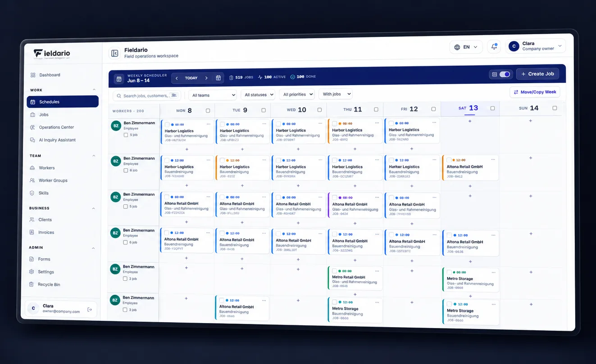Select Schedules in the sidebar
This screenshot has height=364, width=596.
(63, 102)
